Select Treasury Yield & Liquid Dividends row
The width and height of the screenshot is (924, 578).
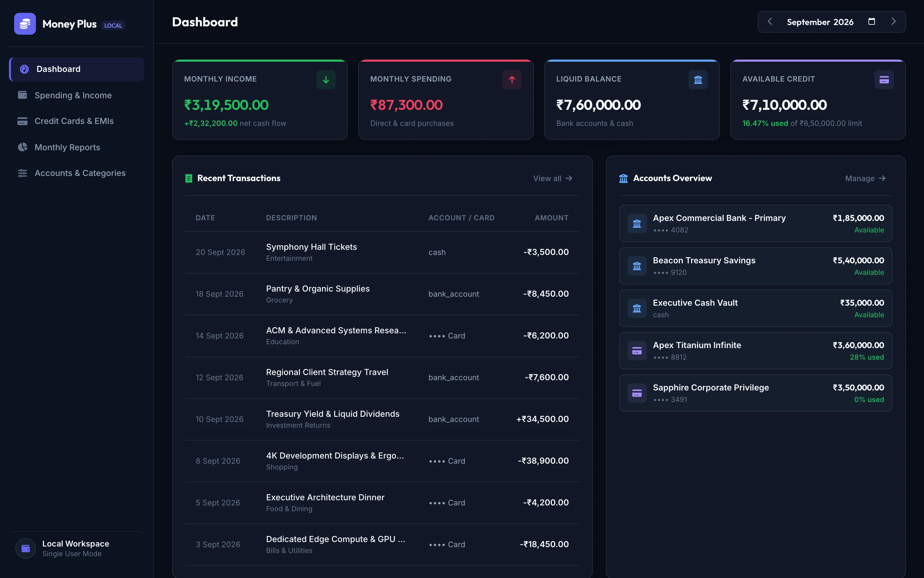tap(382, 419)
